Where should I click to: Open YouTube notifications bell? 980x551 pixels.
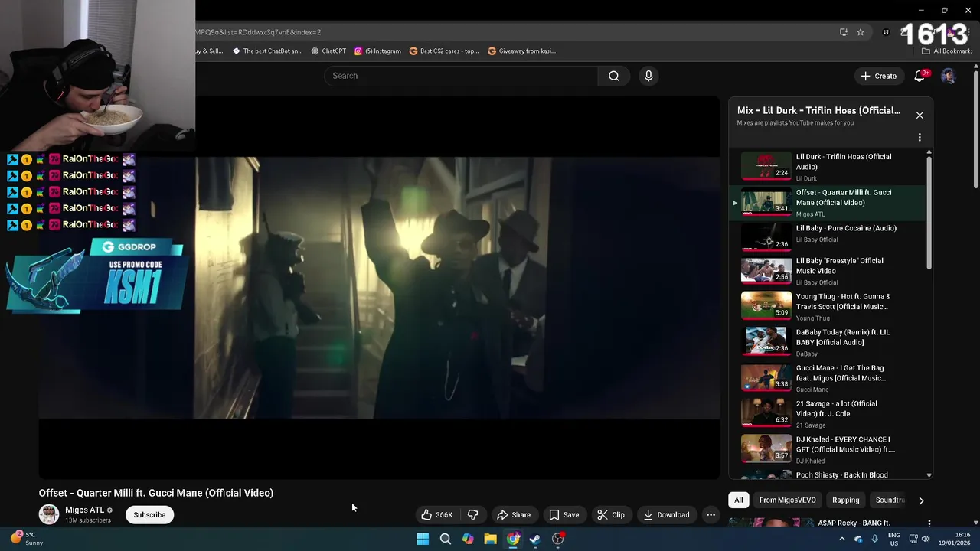pyautogui.click(x=920, y=76)
